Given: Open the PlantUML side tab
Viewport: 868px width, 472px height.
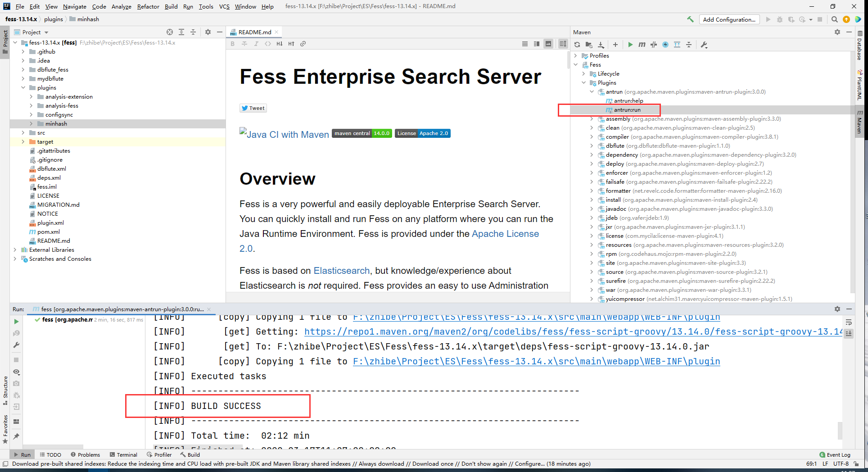Looking at the screenshot, I should click(860, 86).
